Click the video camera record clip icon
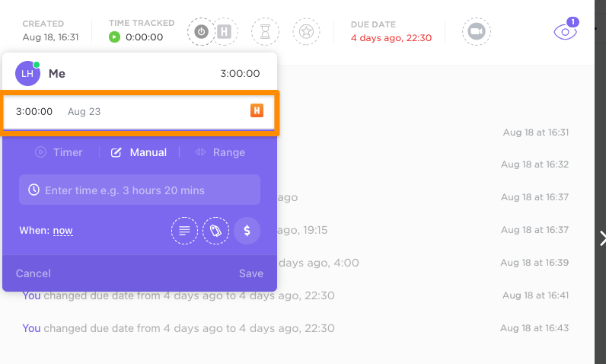The image size is (606, 364). click(477, 32)
